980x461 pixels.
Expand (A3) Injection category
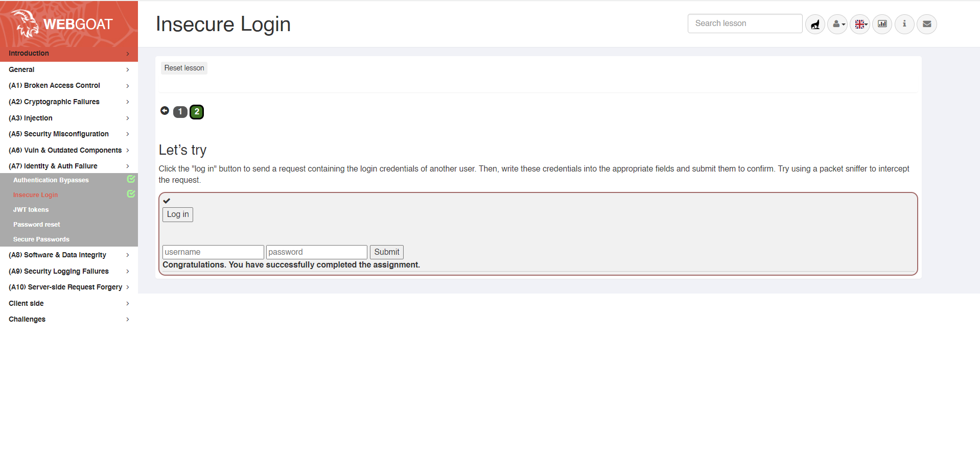pyautogui.click(x=69, y=118)
